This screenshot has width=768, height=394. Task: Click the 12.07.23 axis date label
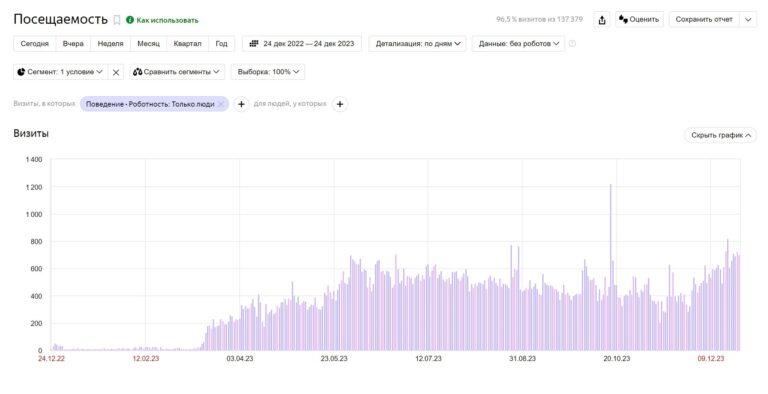click(428, 359)
